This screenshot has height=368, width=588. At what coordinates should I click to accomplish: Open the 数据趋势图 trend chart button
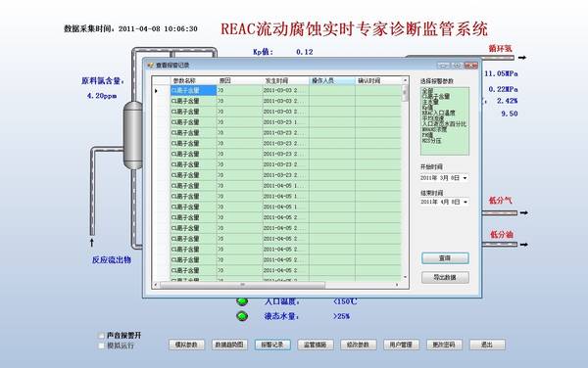tap(229, 345)
